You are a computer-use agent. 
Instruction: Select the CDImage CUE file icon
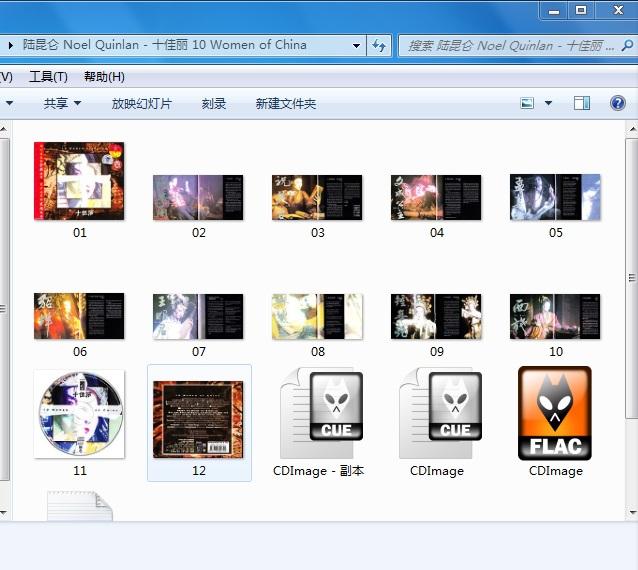coord(440,413)
